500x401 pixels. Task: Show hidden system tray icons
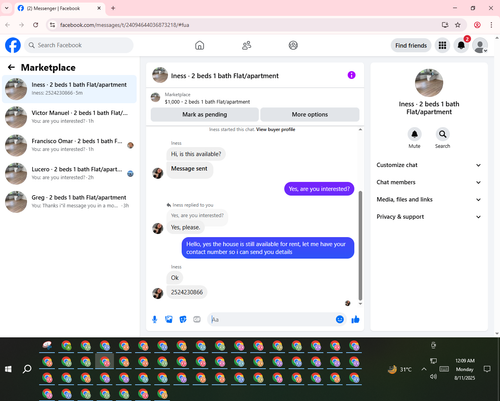[x=424, y=369]
